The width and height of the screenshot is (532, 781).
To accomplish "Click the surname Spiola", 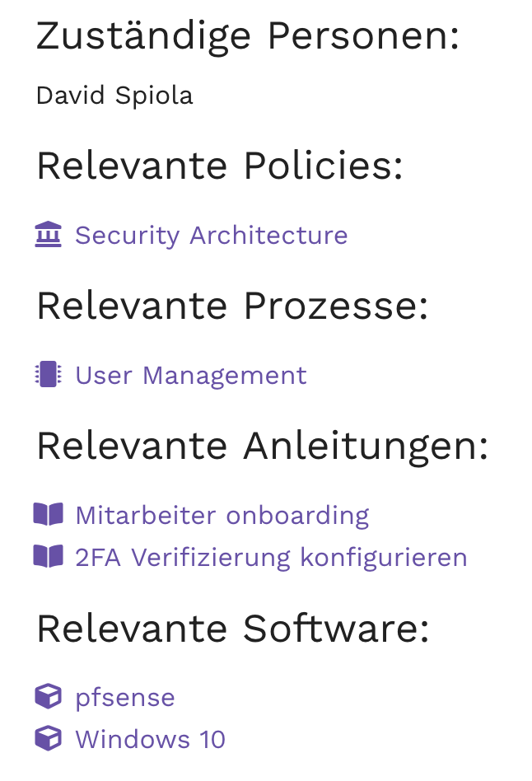I will click(154, 96).
